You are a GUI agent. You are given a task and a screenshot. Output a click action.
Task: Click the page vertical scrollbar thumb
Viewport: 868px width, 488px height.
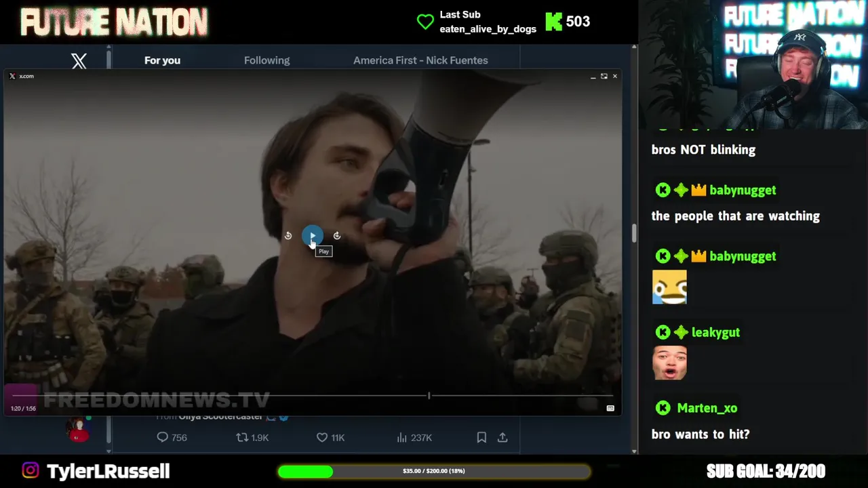click(x=634, y=232)
